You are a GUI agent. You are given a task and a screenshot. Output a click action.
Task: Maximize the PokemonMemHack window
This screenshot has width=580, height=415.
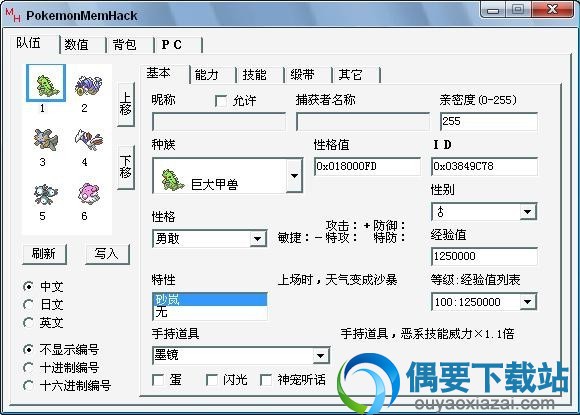click(x=518, y=10)
